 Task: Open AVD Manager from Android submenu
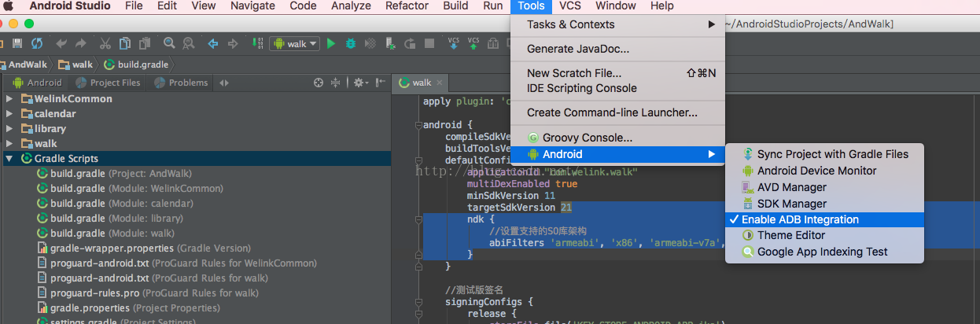(823, 187)
